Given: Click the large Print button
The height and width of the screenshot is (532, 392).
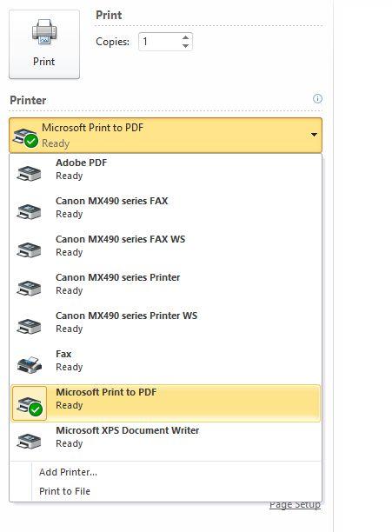Looking at the screenshot, I should pos(44,44).
